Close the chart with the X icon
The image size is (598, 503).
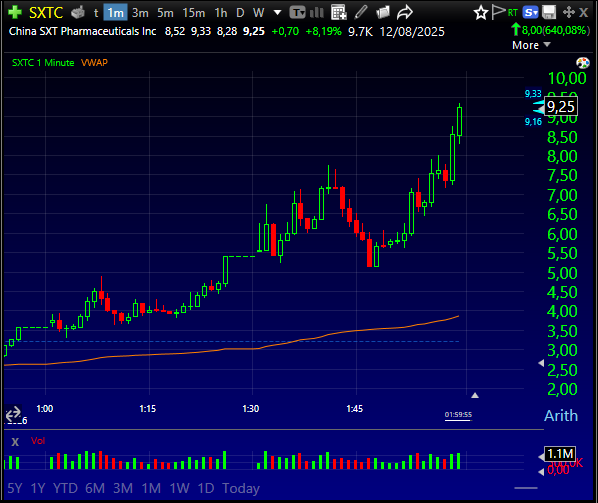tap(584, 13)
